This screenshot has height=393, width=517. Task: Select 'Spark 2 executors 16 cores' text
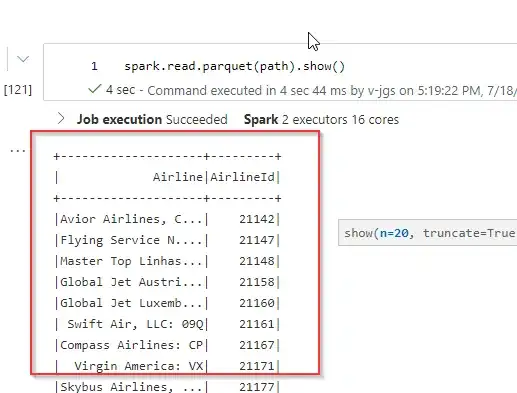point(321,119)
